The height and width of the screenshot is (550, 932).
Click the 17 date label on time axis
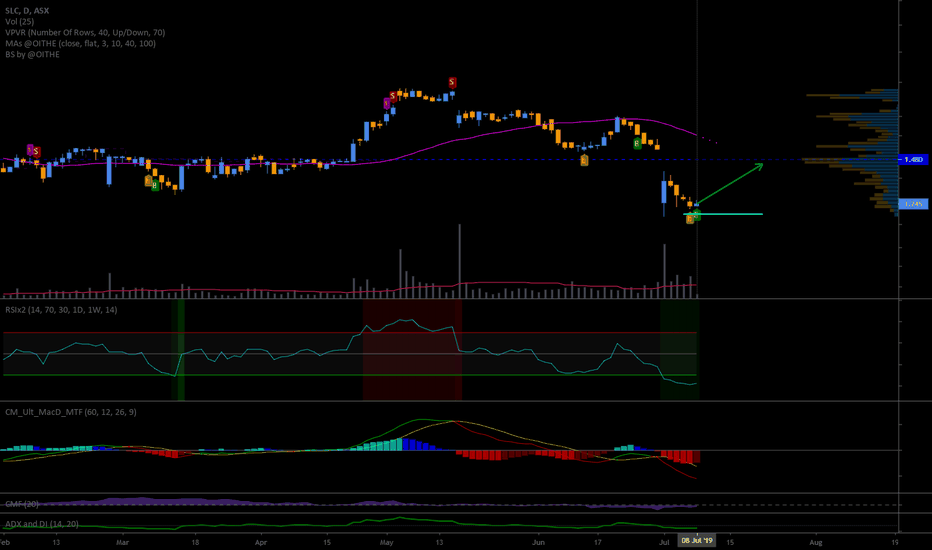point(597,542)
